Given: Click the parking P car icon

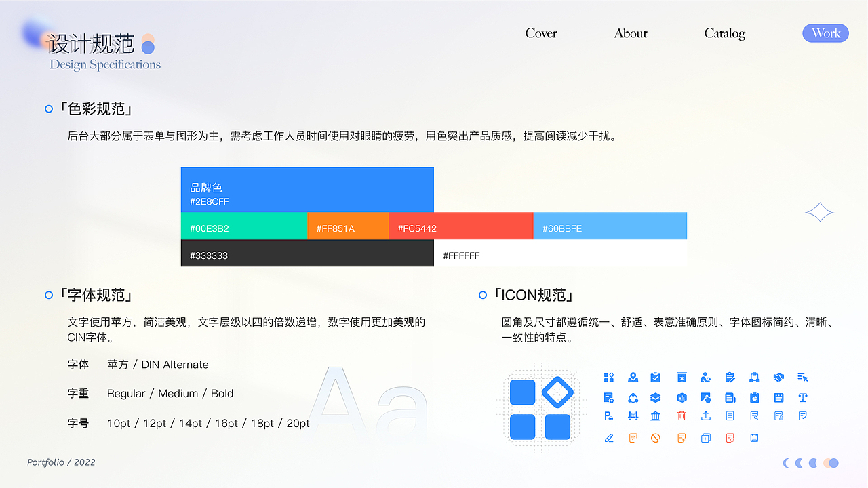Looking at the screenshot, I should pyautogui.click(x=609, y=415).
